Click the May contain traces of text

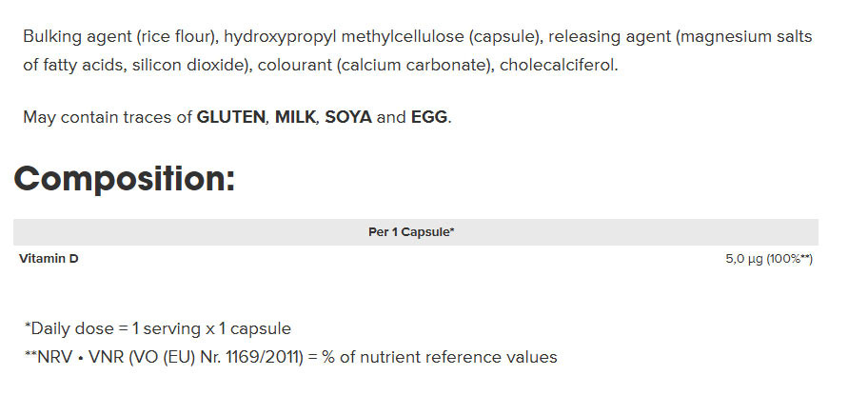(x=108, y=117)
